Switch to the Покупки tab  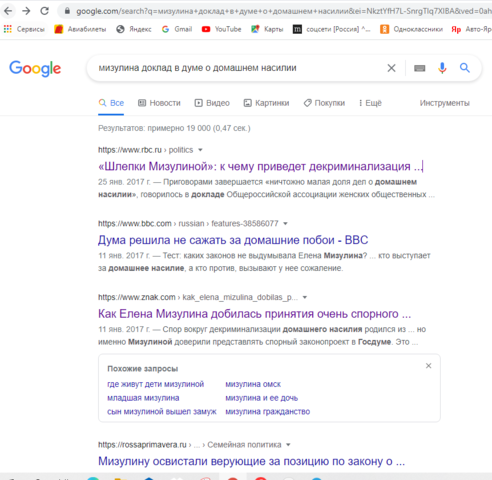click(x=324, y=103)
